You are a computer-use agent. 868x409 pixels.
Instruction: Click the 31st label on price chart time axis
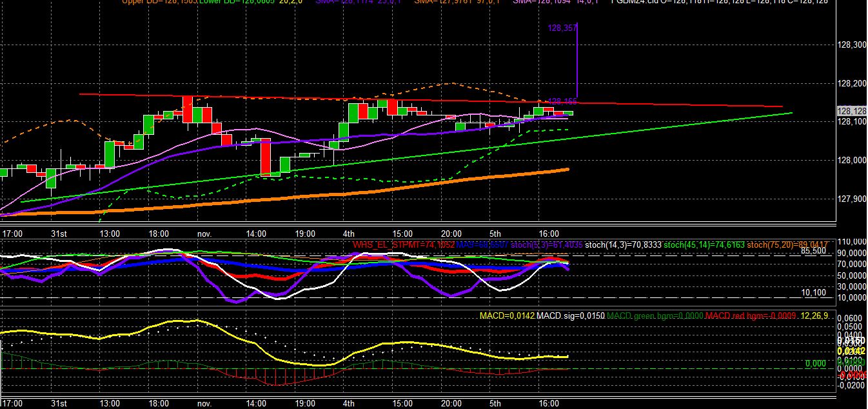click(59, 233)
